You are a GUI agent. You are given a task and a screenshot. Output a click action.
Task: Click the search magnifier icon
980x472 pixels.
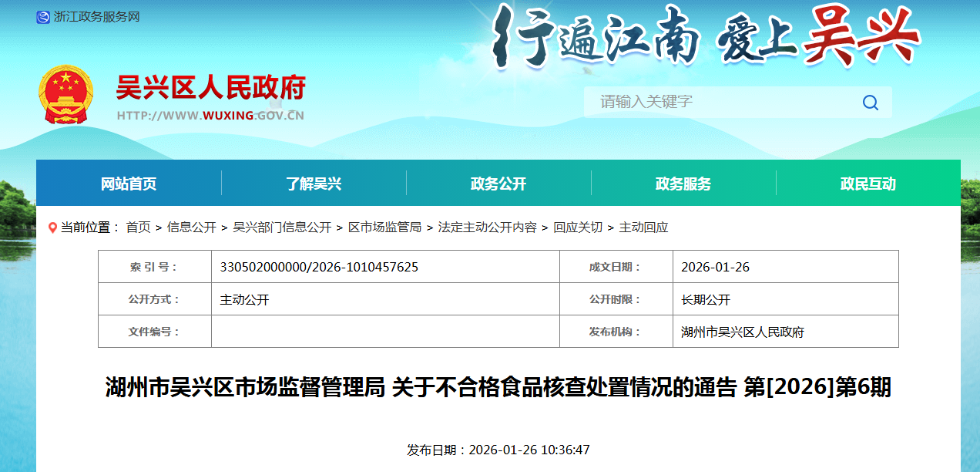tap(871, 102)
